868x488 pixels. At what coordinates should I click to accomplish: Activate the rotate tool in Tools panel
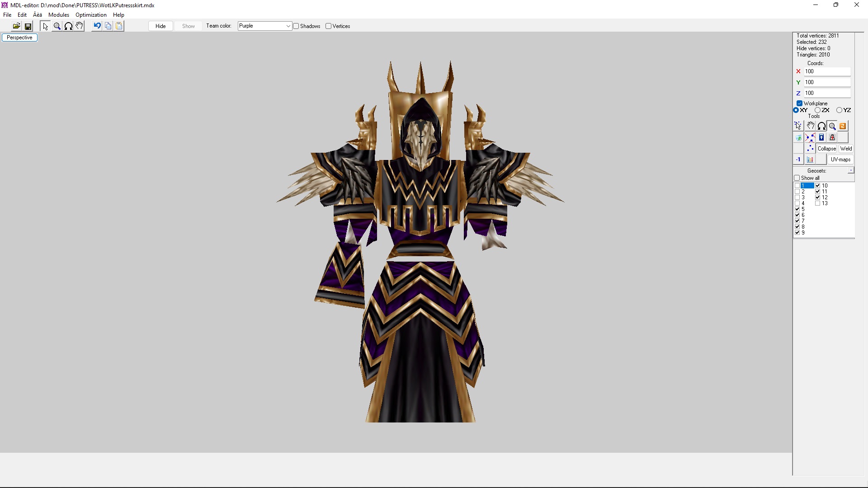(x=821, y=126)
